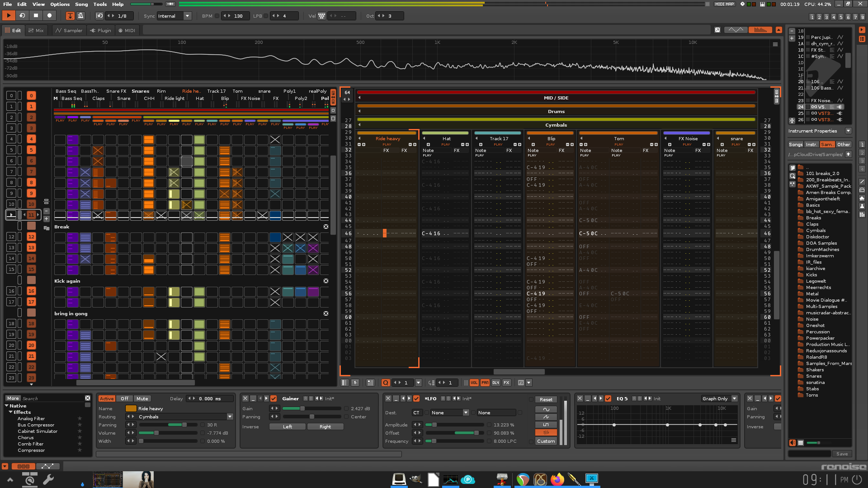Remove the EQ 5 device with X
This screenshot has height=488, width=868.
580,398
